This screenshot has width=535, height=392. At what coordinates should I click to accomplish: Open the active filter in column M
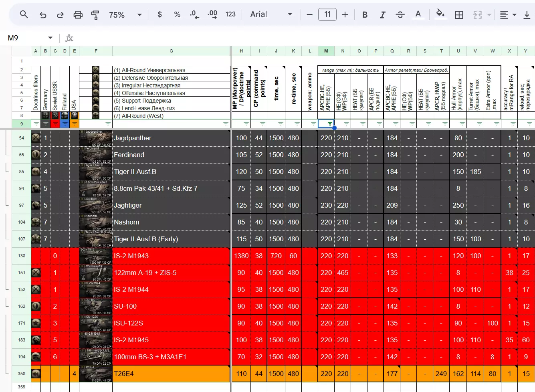click(330, 124)
